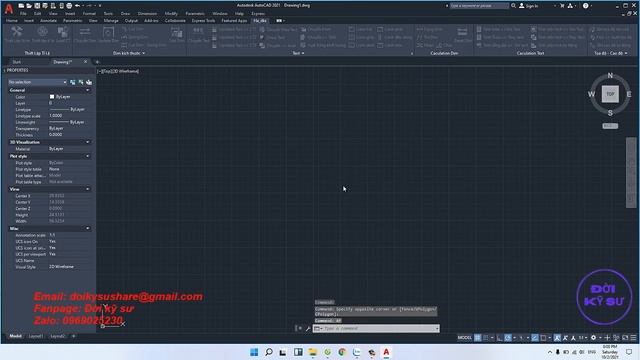This screenshot has width=640, height=360.
Task: Open the Modify menu
Action: [x=171, y=13]
